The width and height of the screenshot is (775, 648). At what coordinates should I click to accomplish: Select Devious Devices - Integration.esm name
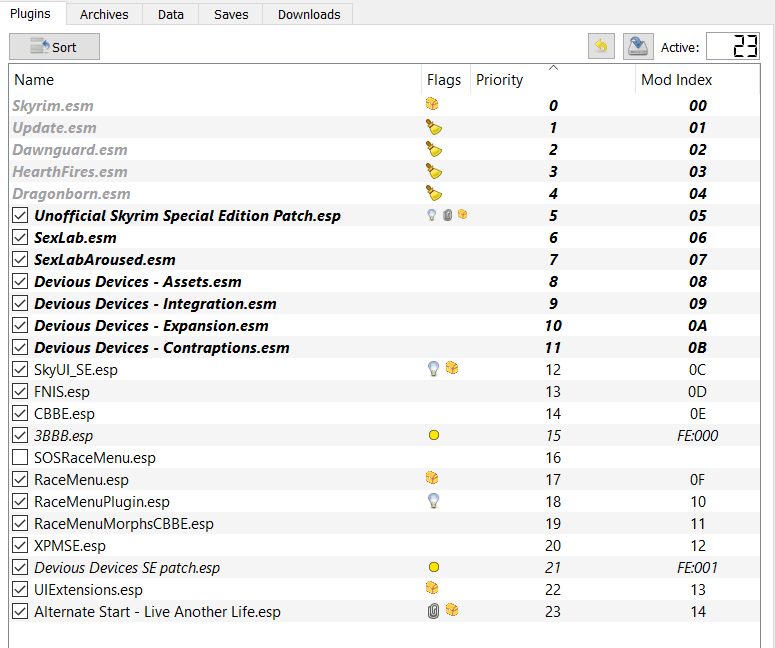pyautogui.click(x=155, y=303)
